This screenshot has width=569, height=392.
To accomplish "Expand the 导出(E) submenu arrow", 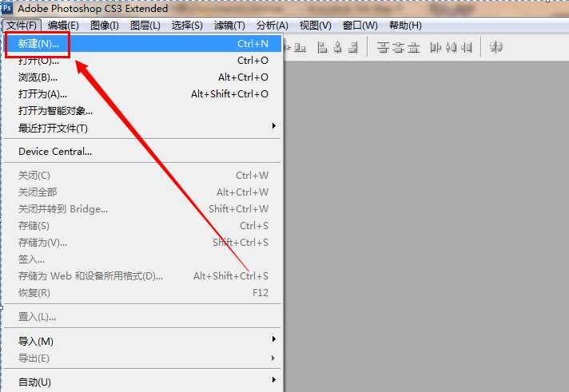I will click(274, 358).
